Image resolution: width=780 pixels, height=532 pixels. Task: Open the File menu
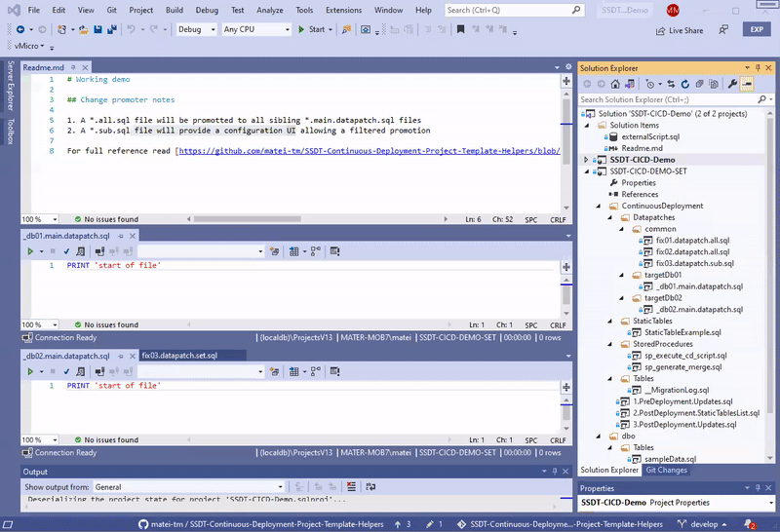click(34, 10)
